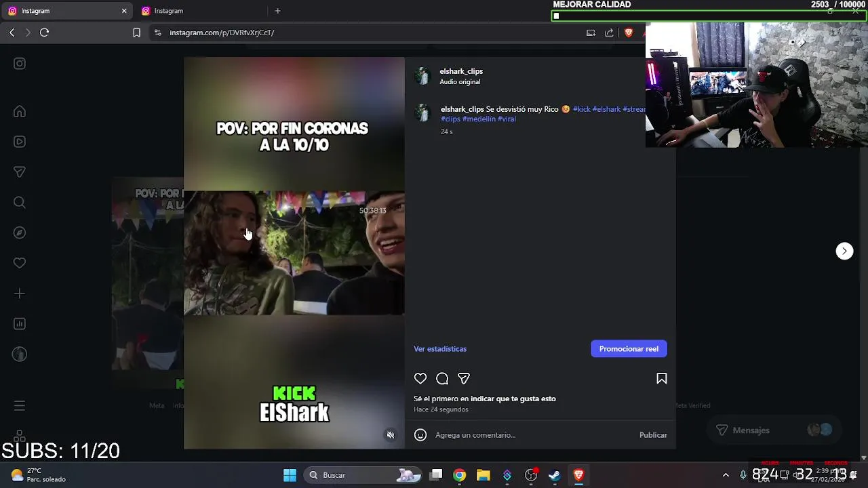Viewport: 868px width, 488px height.
Task: Open Google Chrome from taskbar
Action: pos(460,475)
